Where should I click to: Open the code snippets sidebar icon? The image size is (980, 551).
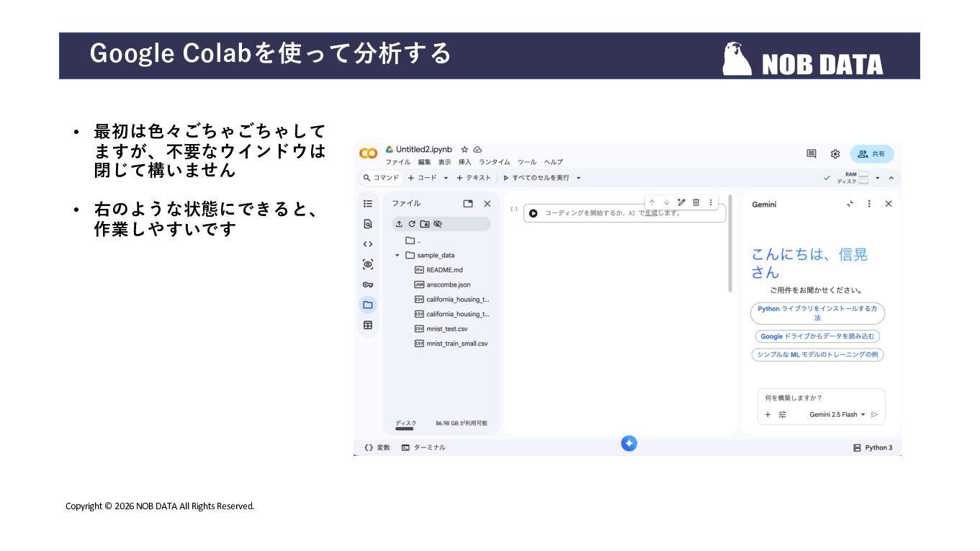tap(368, 244)
